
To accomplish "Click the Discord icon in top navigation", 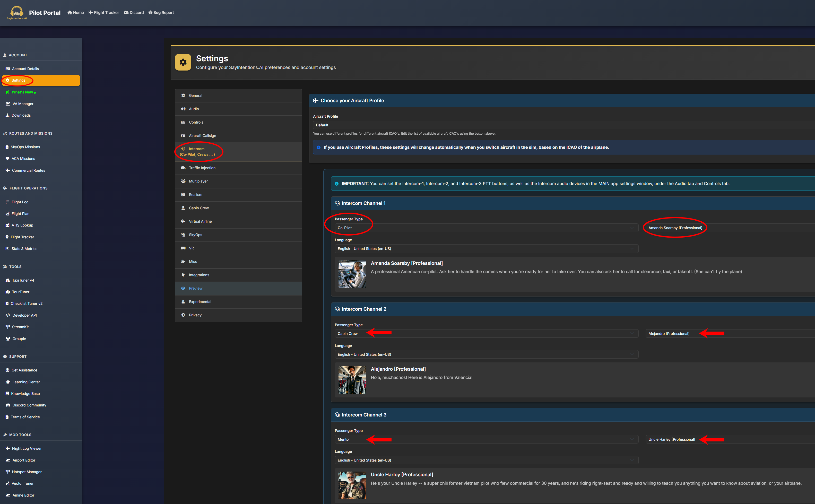I will pyautogui.click(x=126, y=13).
